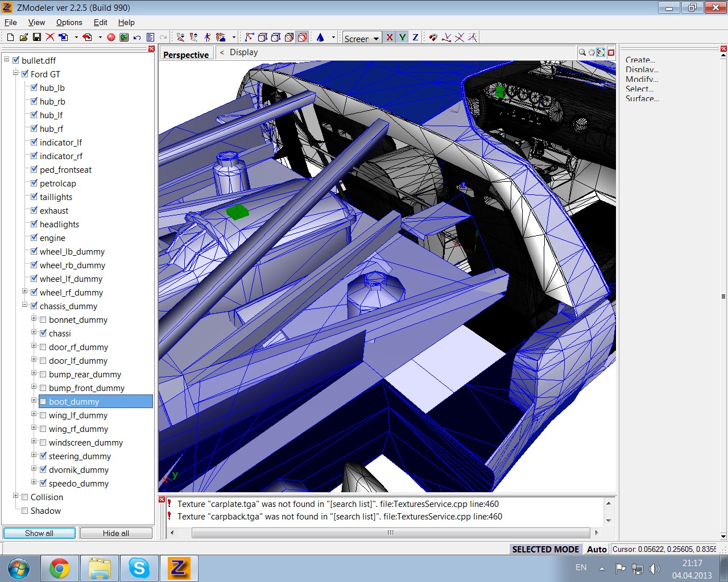Click the red Export arrow icon
This screenshot has width=728, height=582.
87,38
